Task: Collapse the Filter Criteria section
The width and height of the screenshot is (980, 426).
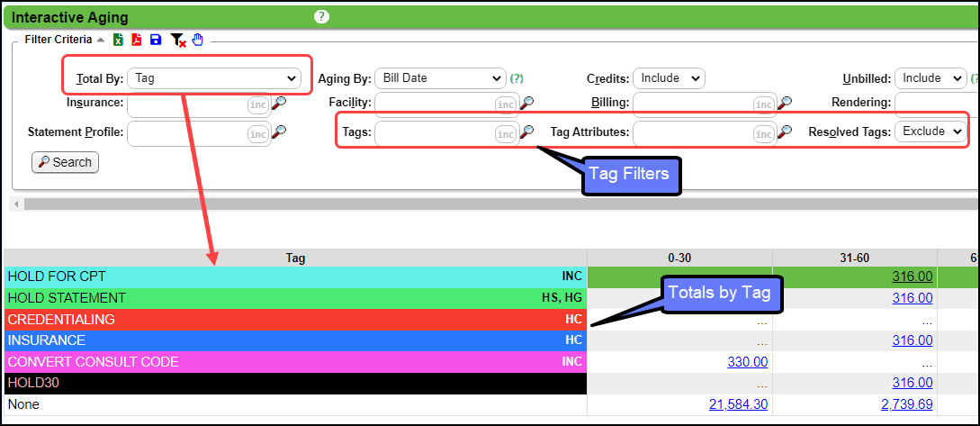Action: (x=101, y=40)
